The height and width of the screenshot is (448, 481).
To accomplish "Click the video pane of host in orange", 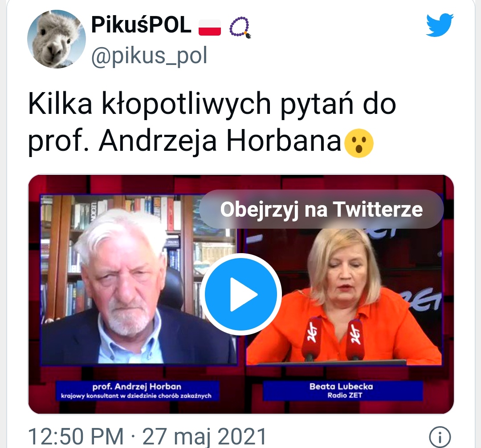I will pos(344,279).
